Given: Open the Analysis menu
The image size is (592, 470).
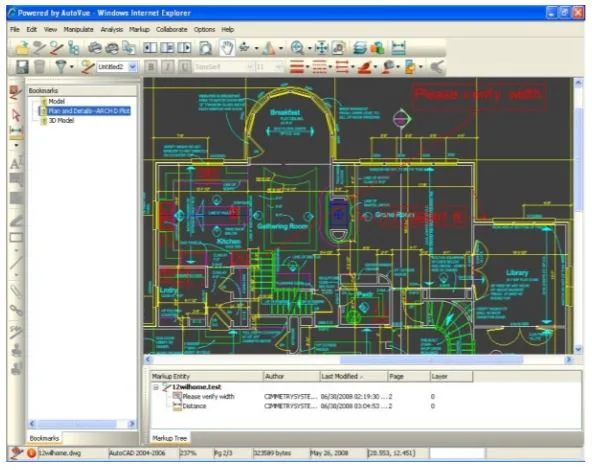Looking at the screenshot, I should pos(111,29).
